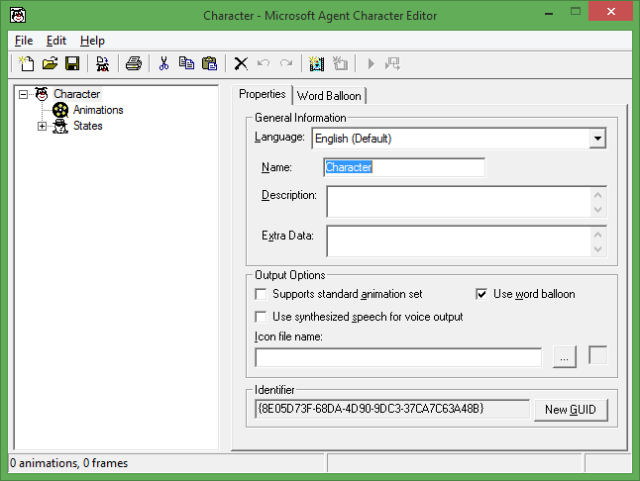Click the icon file browse (...) button
This screenshot has width=640, height=481.
point(565,357)
